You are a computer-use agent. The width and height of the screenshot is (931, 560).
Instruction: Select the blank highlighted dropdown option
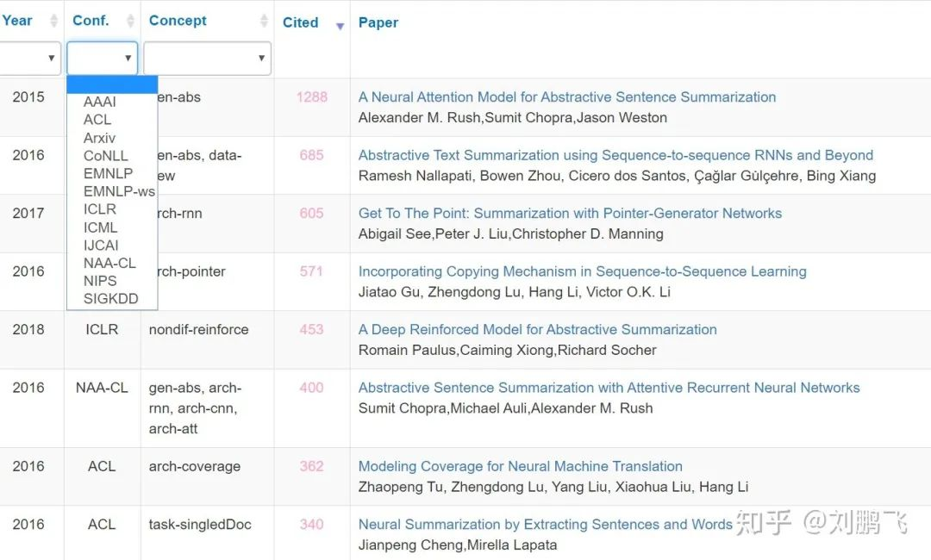coord(112,84)
